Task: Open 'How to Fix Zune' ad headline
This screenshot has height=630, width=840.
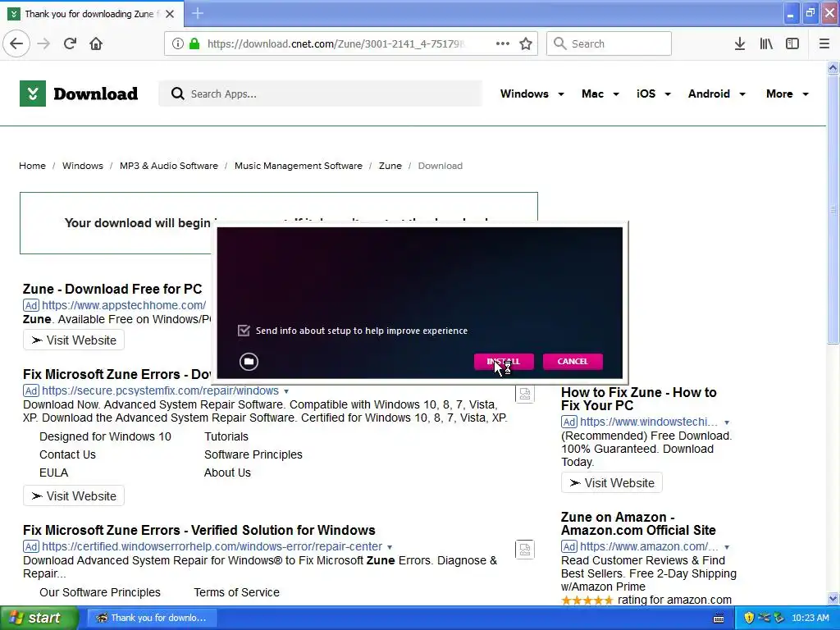Action: click(638, 399)
